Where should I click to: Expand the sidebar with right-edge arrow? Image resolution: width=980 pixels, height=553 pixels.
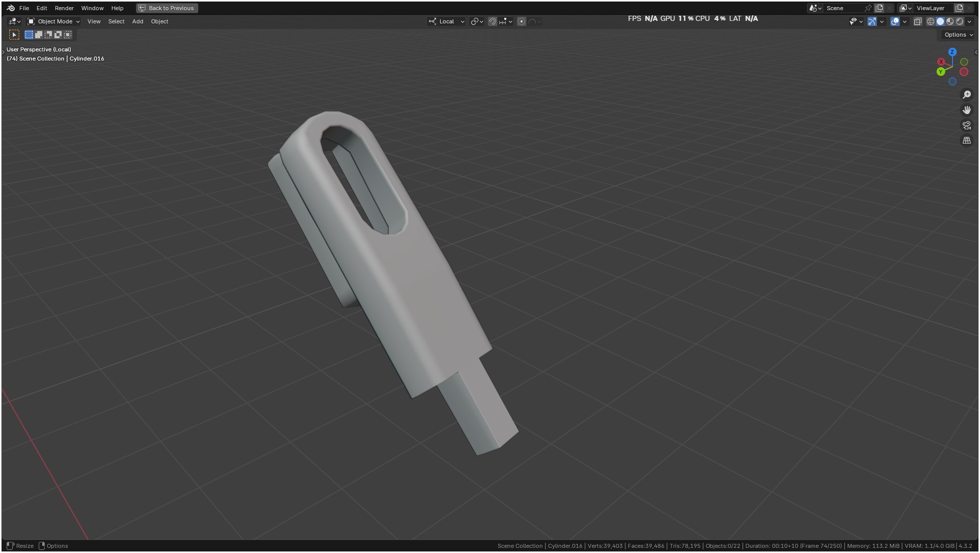(x=976, y=52)
